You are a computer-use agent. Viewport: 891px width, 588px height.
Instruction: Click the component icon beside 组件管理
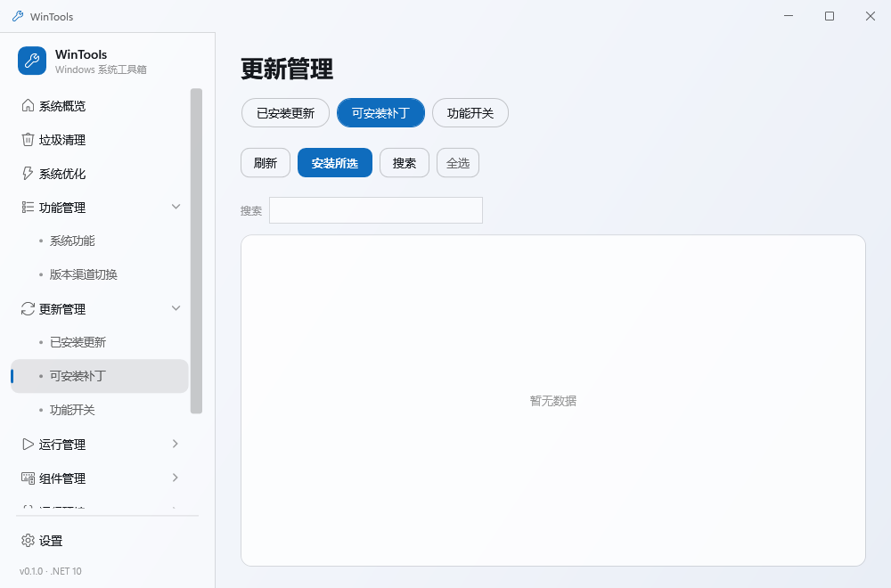click(28, 478)
